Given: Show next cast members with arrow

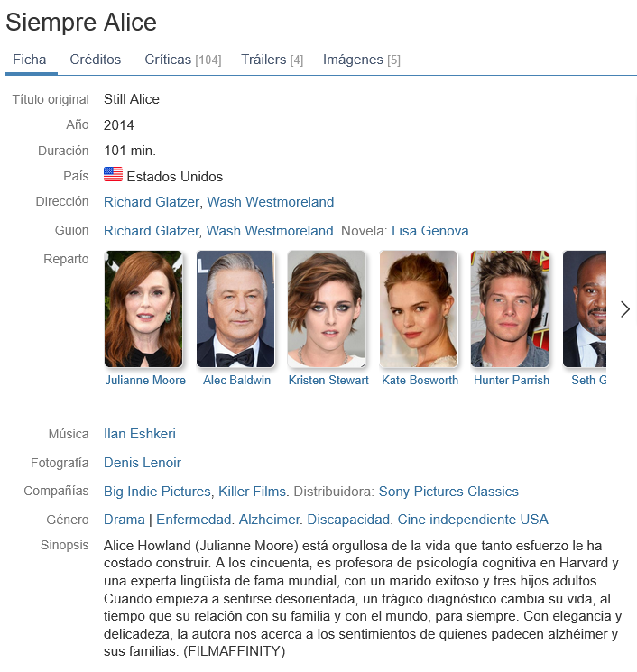Looking at the screenshot, I should pos(625,309).
